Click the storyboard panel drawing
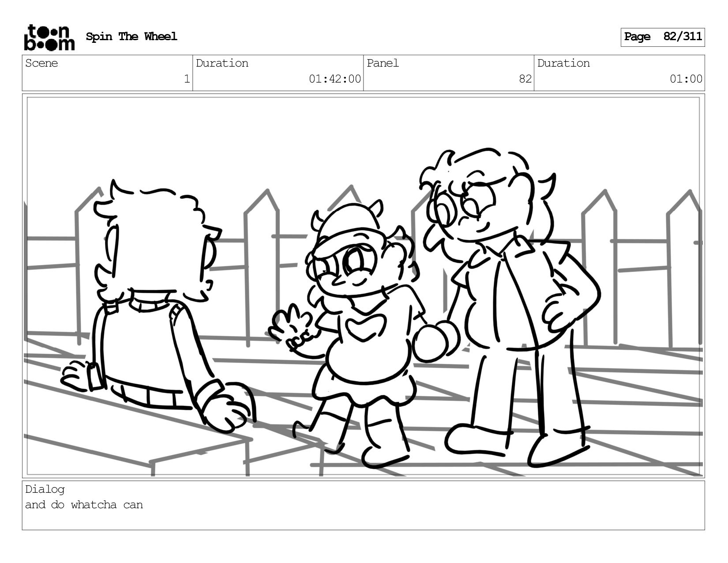Viewport: 728px width, 563px height. tap(363, 286)
